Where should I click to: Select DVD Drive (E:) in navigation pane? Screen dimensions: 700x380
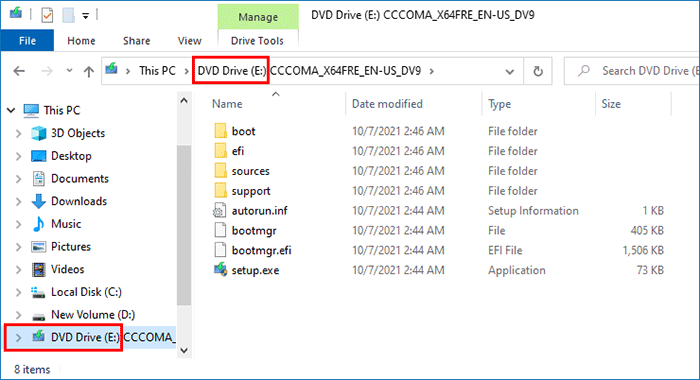point(85,337)
